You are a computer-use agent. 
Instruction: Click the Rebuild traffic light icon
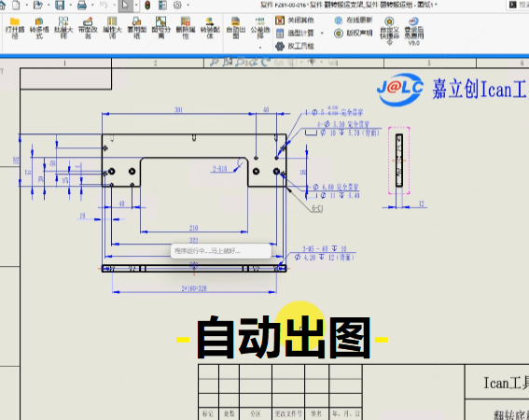point(147,5)
